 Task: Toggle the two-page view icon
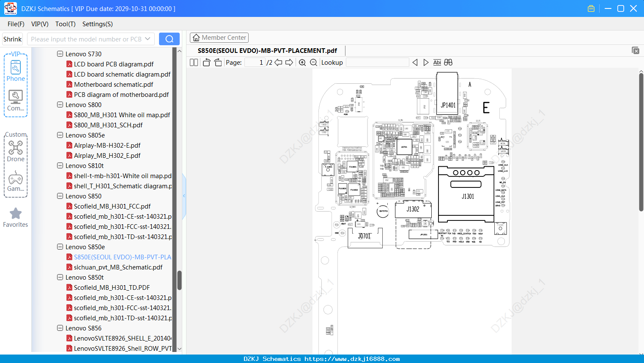(194, 63)
